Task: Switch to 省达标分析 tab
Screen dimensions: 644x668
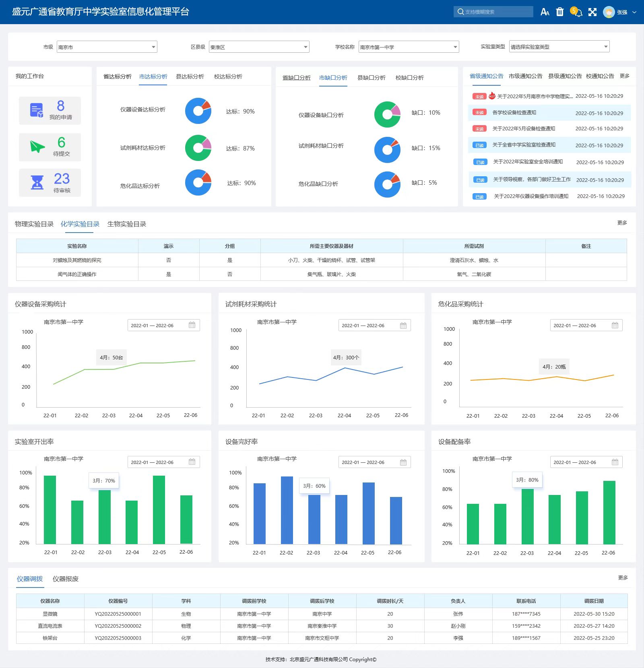Action: (x=117, y=76)
